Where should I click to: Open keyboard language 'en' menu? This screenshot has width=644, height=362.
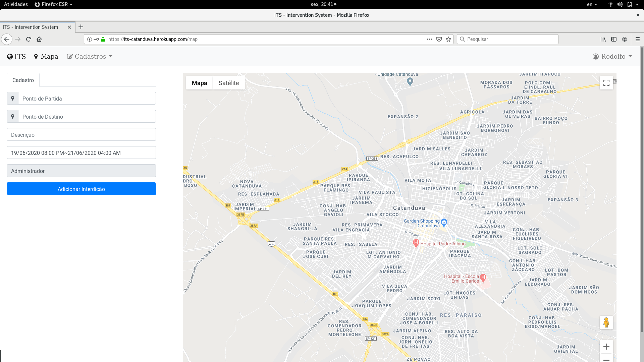[592, 4]
